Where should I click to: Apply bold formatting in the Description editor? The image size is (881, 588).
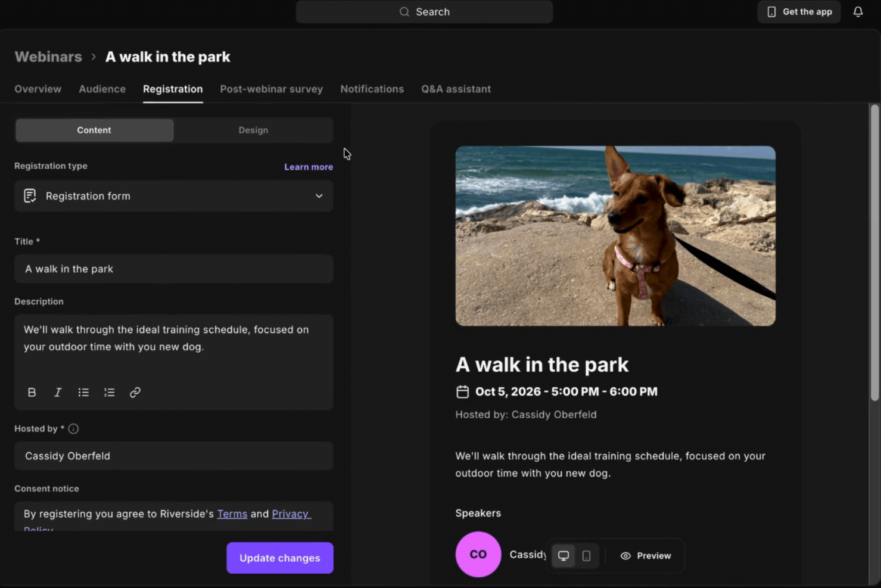tap(32, 393)
